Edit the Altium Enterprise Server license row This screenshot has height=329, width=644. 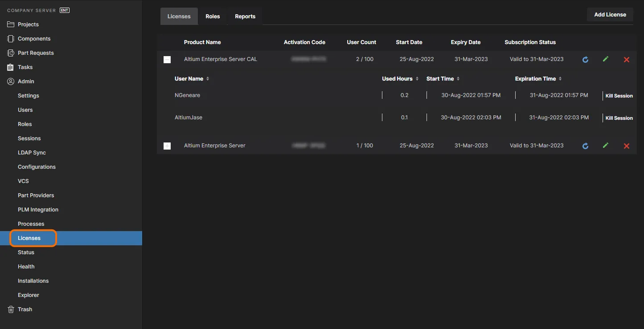[606, 145]
